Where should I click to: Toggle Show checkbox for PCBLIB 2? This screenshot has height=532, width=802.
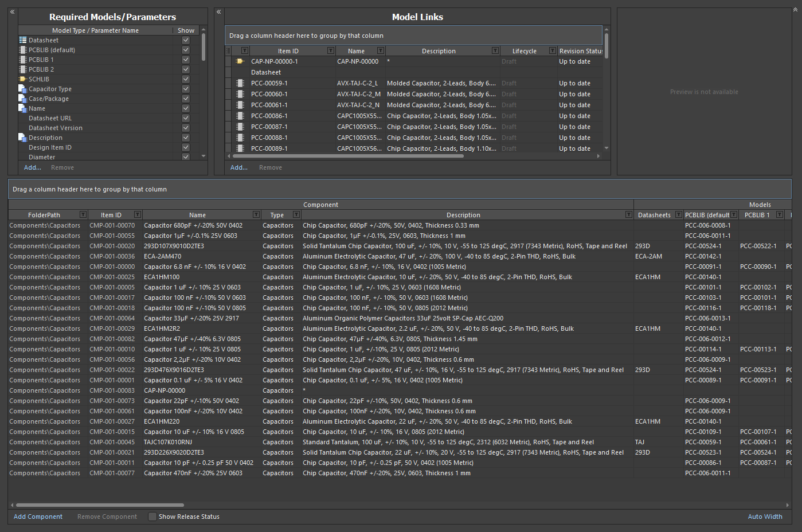(186, 69)
